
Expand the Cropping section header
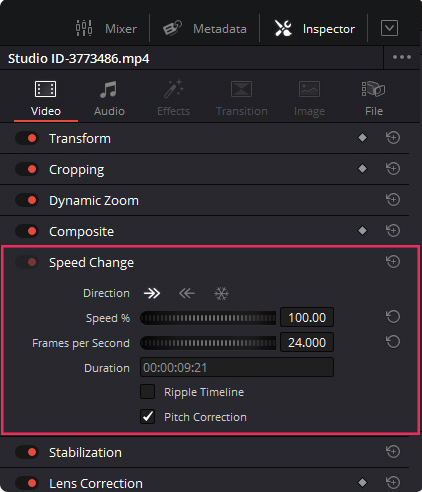point(77,170)
